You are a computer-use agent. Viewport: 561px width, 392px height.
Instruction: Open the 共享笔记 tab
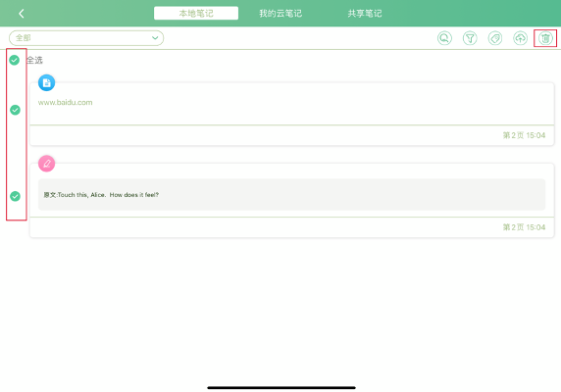tap(365, 14)
